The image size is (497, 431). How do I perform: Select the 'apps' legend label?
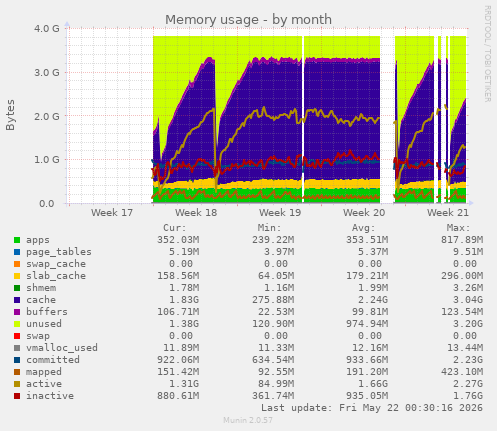[x=38, y=240]
